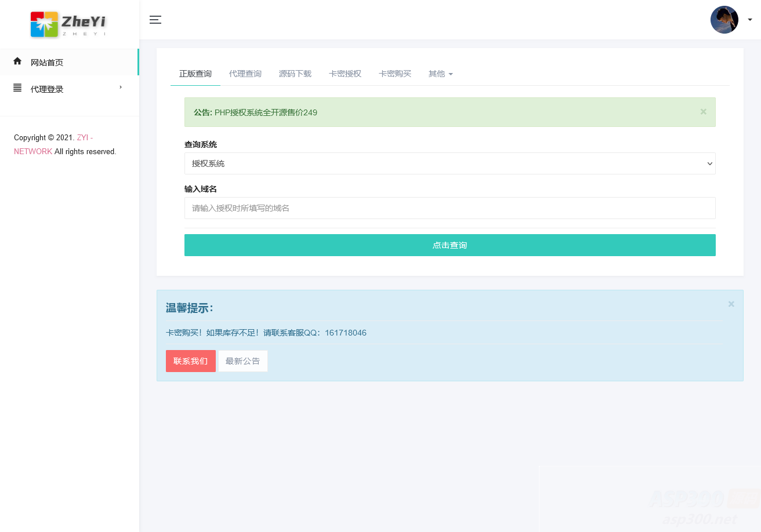The image size is (761, 532).
Task: Click the 点击查询 query button
Action: coord(450,245)
